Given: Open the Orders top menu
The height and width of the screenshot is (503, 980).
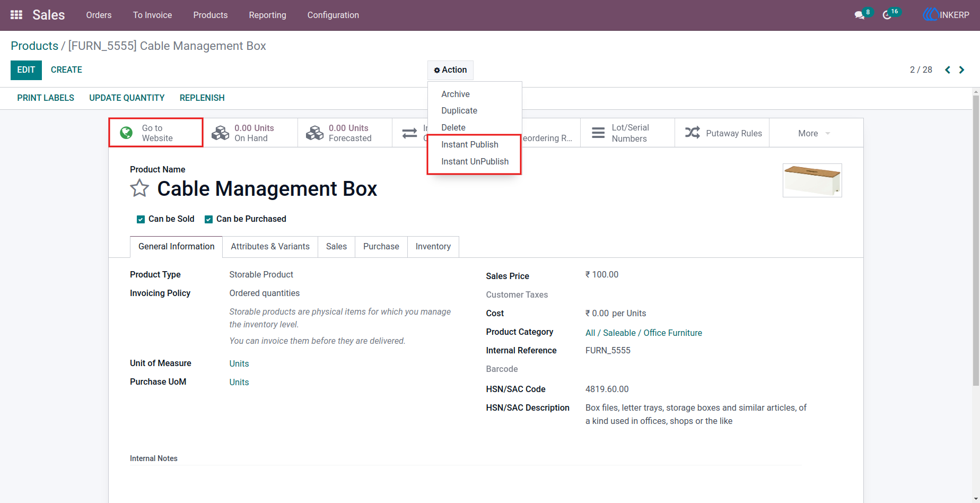Looking at the screenshot, I should coord(99,15).
